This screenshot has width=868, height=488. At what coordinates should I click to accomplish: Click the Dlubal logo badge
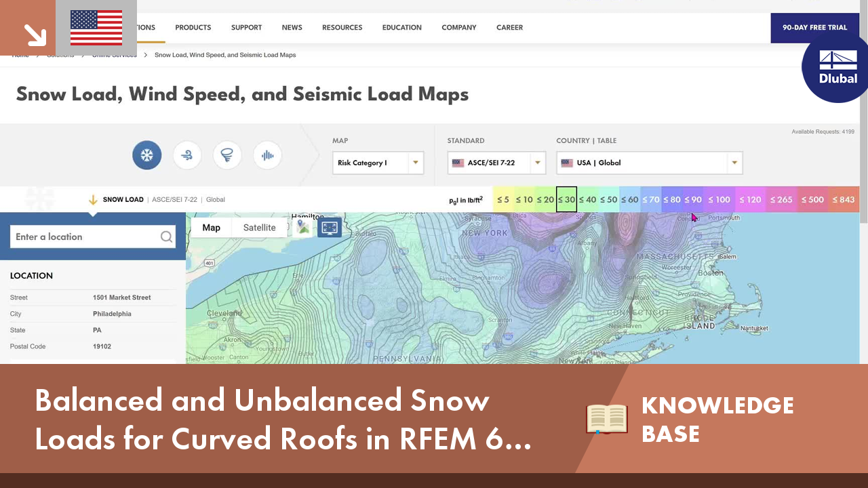click(835, 67)
